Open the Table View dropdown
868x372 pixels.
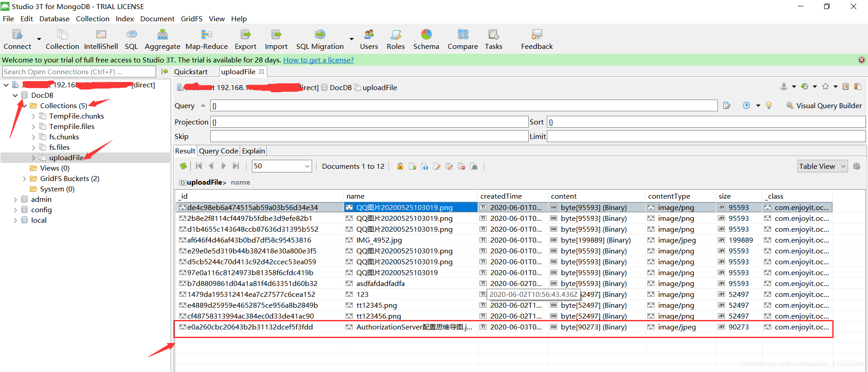[x=822, y=166]
